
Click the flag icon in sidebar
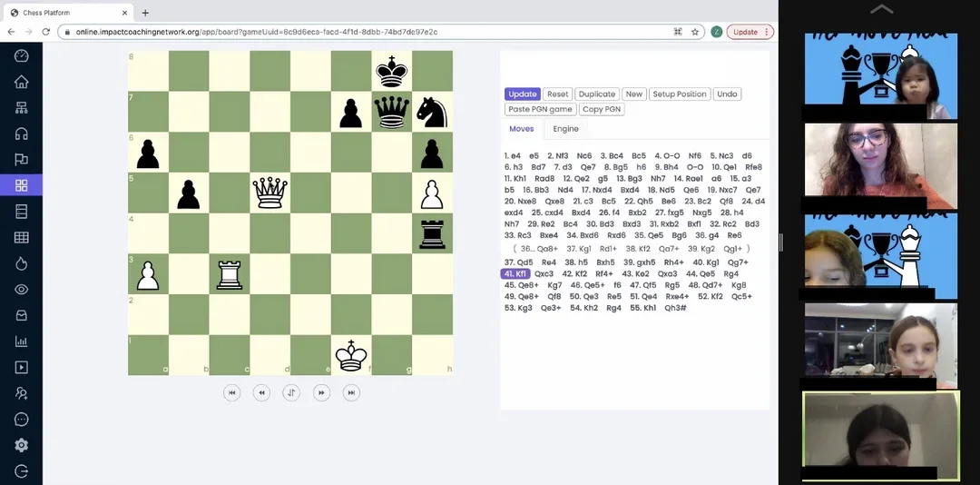tap(21, 160)
